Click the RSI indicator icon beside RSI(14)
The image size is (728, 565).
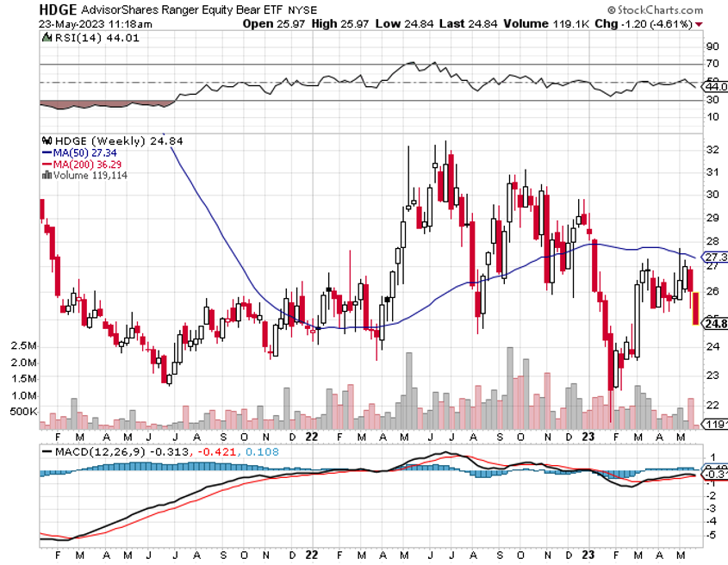pyautogui.click(x=47, y=38)
